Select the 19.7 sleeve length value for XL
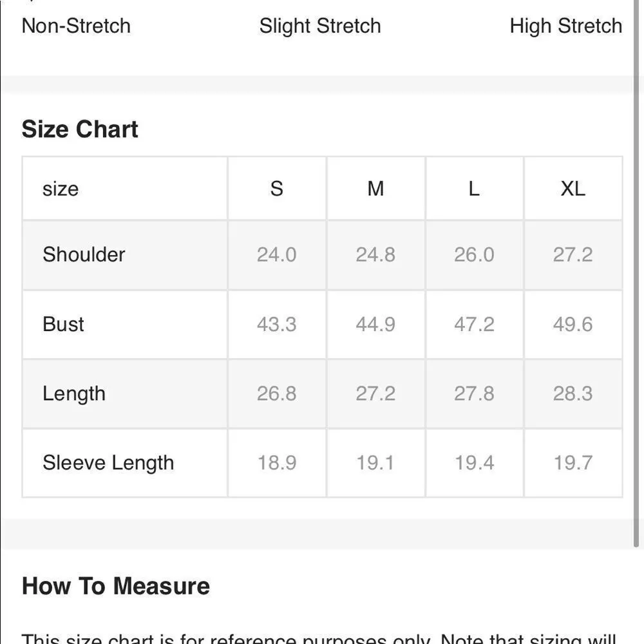 point(573,462)
